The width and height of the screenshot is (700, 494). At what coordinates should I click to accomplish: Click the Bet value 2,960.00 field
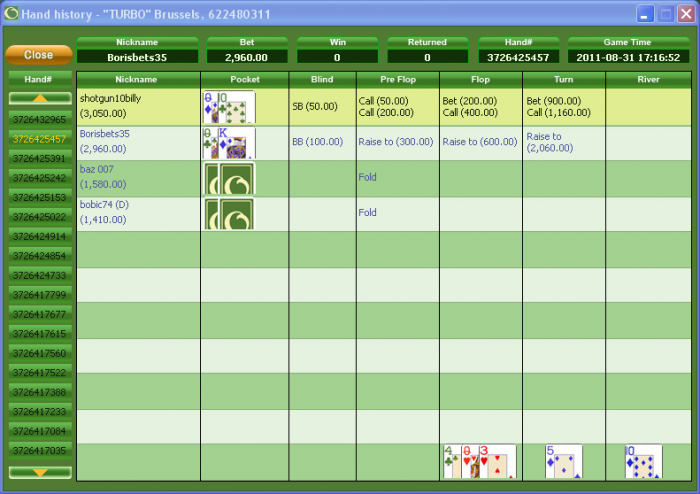coord(246,58)
